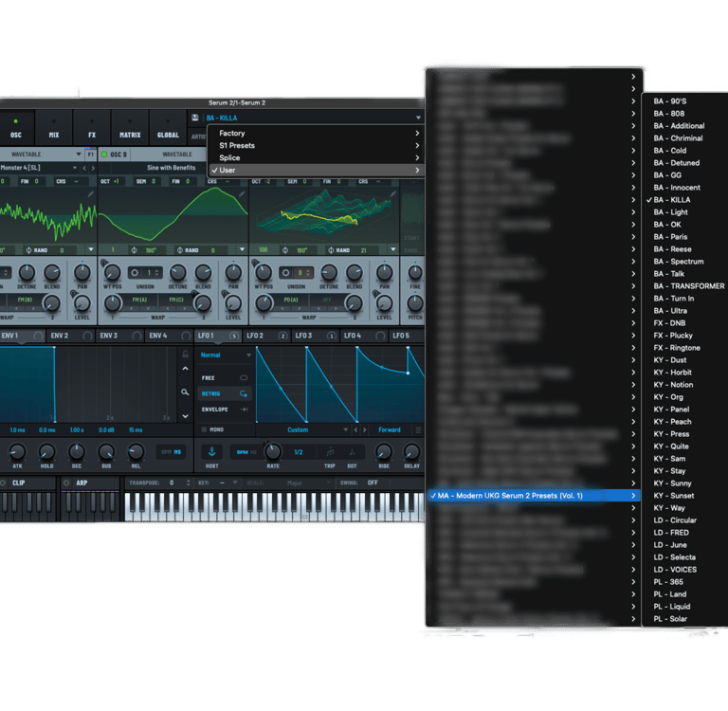Open the pencil editor on the 3D wavetable

pos(393,193)
